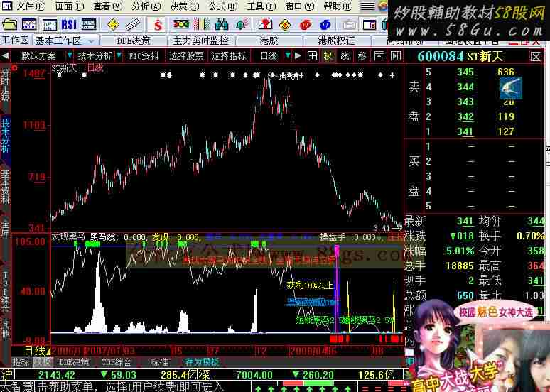Click the boxed icon right of 移 button
The image size is (550, 392).
click(x=379, y=56)
